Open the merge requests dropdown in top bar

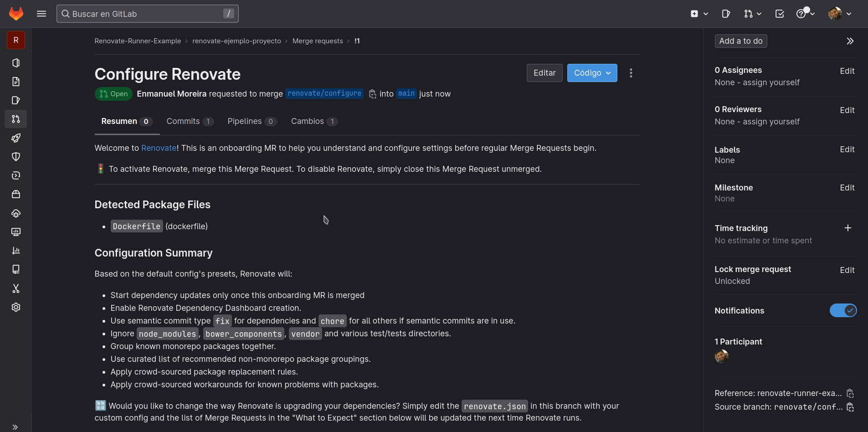click(753, 14)
